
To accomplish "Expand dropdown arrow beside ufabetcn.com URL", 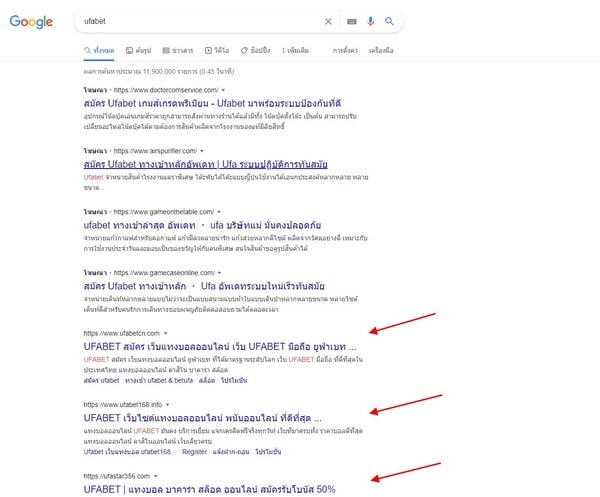I will (x=166, y=333).
